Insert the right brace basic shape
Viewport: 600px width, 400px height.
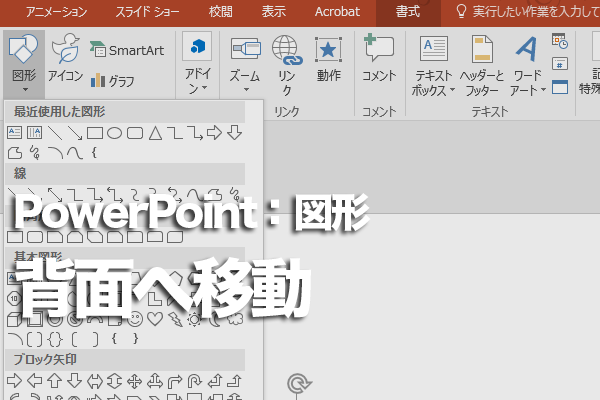tap(135, 339)
